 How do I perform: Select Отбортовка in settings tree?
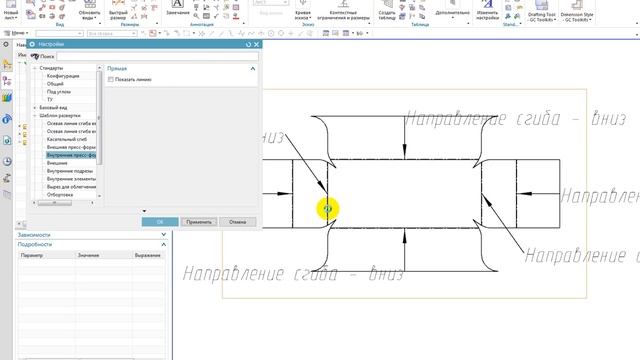tap(60, 195)
